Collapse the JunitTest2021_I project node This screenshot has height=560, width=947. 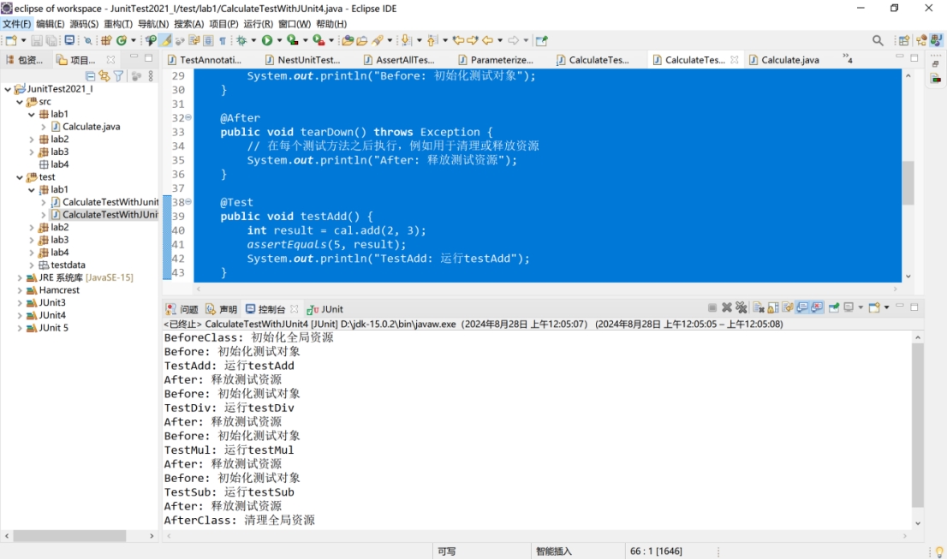tap(8, 89)
